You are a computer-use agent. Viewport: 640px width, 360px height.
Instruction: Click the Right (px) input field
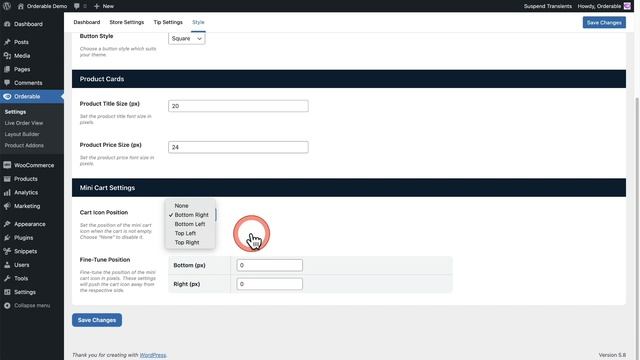pyautogui.click(x=269, y=284)
